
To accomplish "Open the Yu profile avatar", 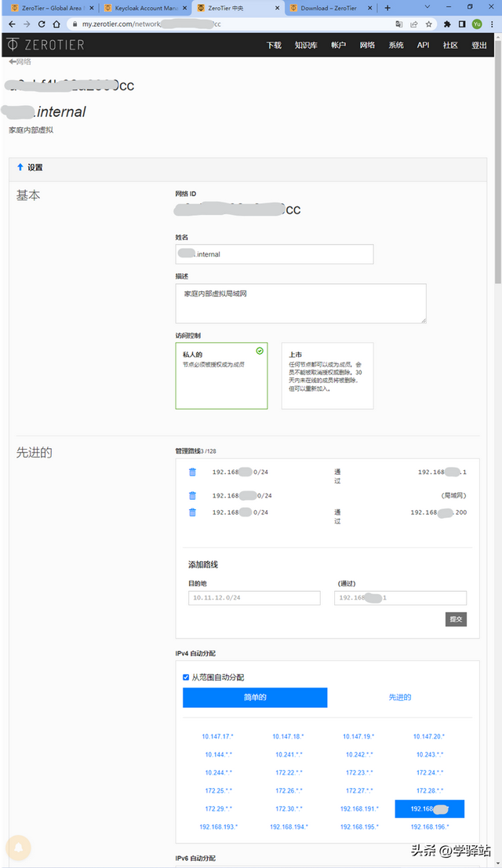I will 477,24.
